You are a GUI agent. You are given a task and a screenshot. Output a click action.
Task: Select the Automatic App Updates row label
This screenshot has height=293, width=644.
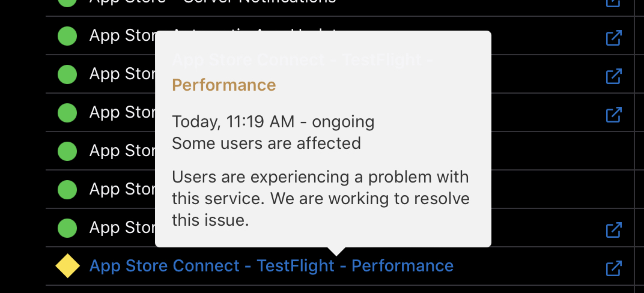point(123,36)
